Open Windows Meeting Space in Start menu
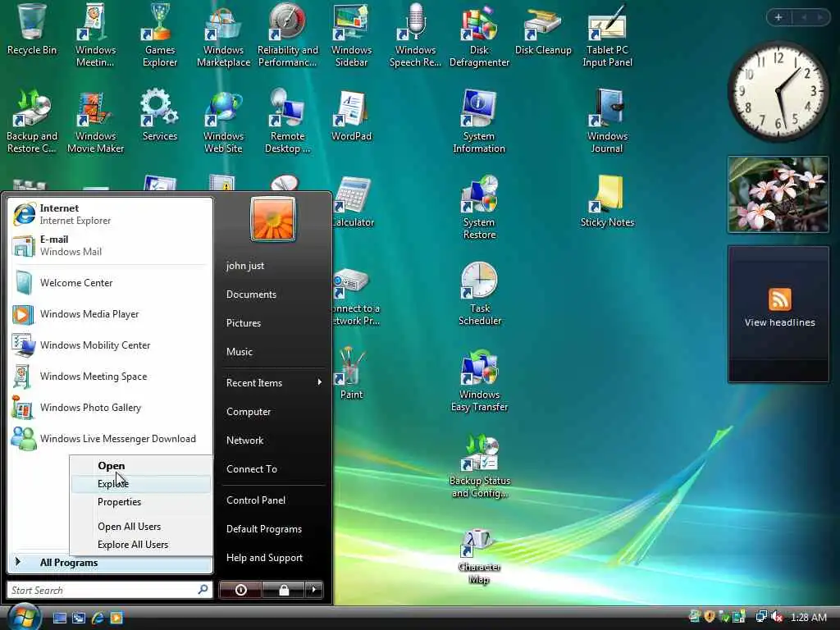 (110, 376)
